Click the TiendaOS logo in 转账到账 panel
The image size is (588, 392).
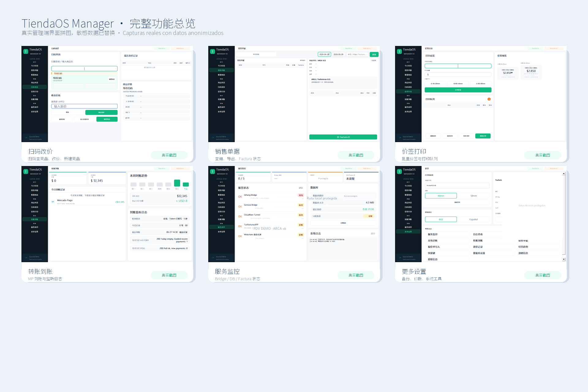coord(26,171)
